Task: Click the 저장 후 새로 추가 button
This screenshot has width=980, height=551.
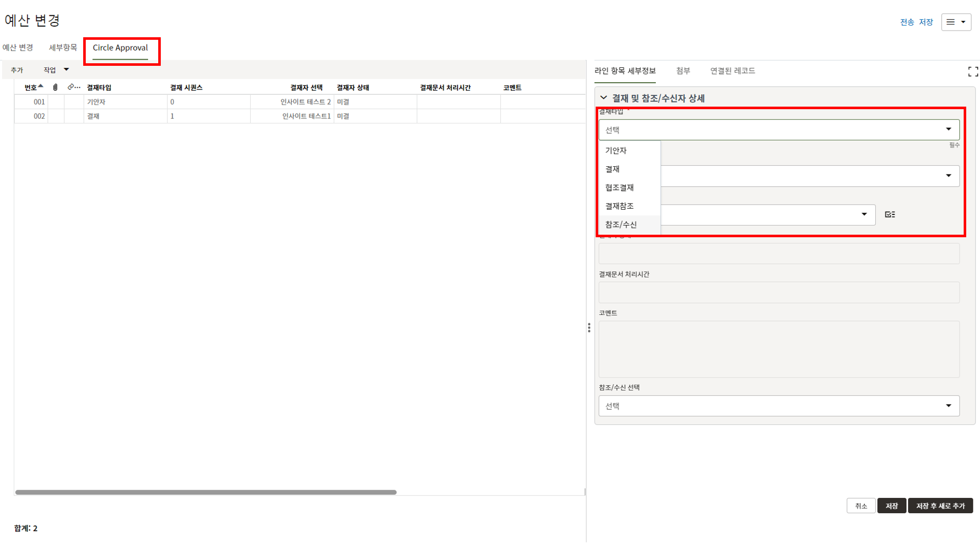Action: tap(940, 506)
